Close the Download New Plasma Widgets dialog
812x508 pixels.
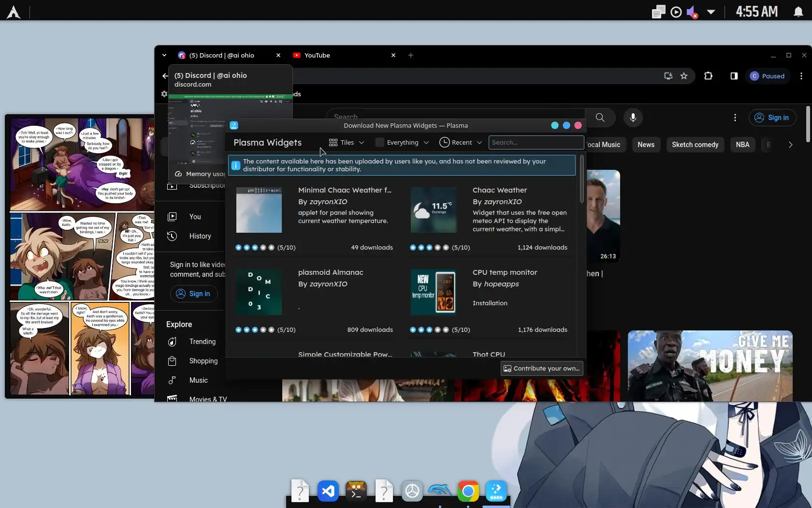[578, 125]
